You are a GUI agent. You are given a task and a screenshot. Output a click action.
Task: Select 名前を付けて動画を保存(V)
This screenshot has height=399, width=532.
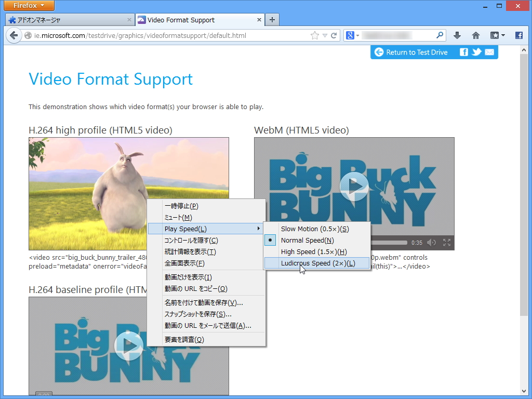(206, 303)
